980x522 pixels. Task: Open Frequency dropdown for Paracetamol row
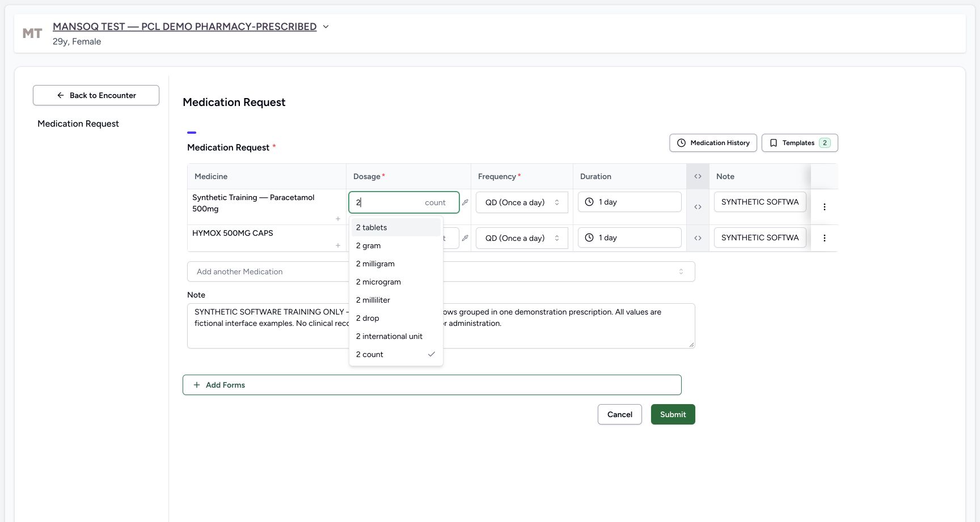(522, 202)
